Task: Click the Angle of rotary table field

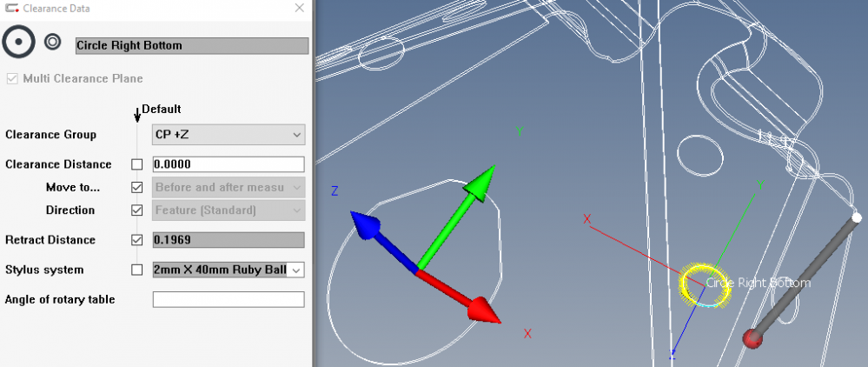Action: (x=229, y=300)
